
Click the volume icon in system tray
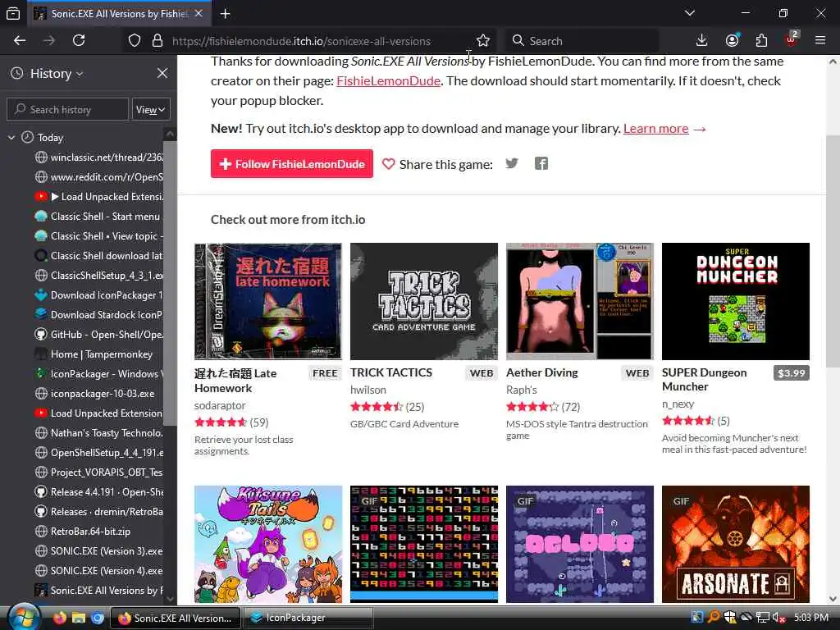(778, 618)
